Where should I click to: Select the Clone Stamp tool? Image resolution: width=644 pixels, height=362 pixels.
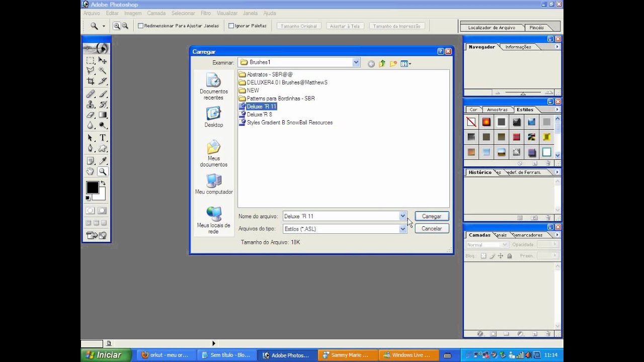pyautogui.click(x=91, y=105)
